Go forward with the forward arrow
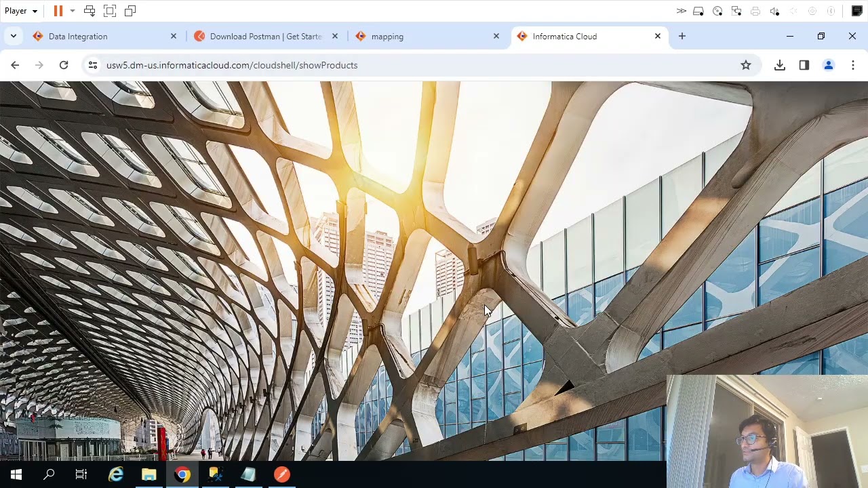The height and width of the screenshot is (488, 868). pos(39,65)
